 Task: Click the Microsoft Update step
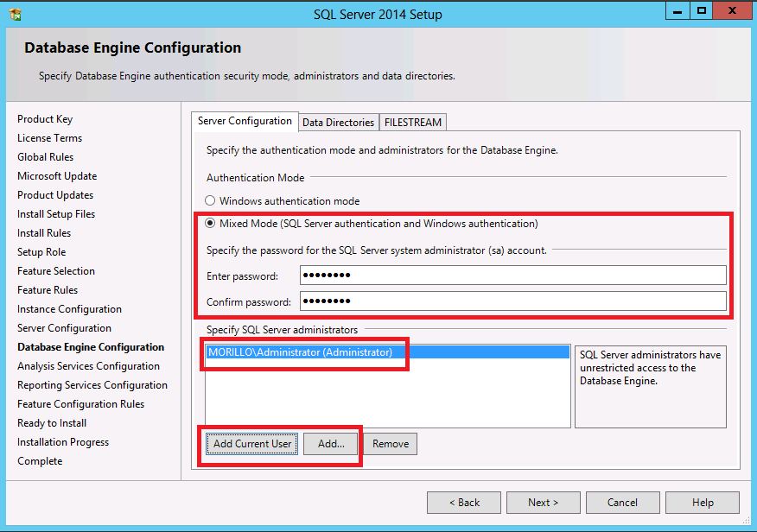[x=57, y=176]
